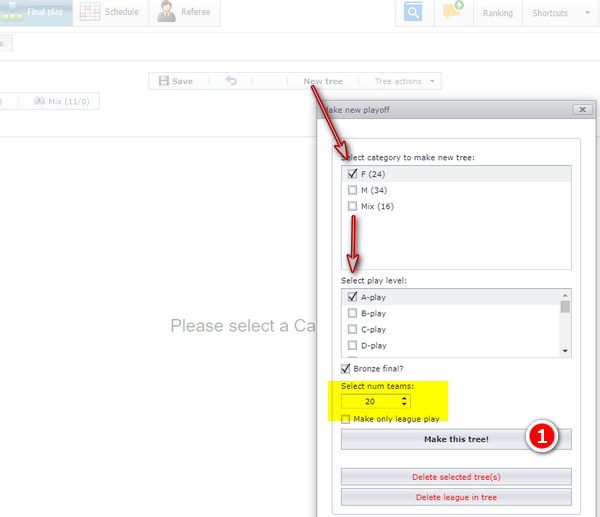This screenshot has width=600, height=517.
Task: Click Delete league in tree button
Action: click(456, 497)
